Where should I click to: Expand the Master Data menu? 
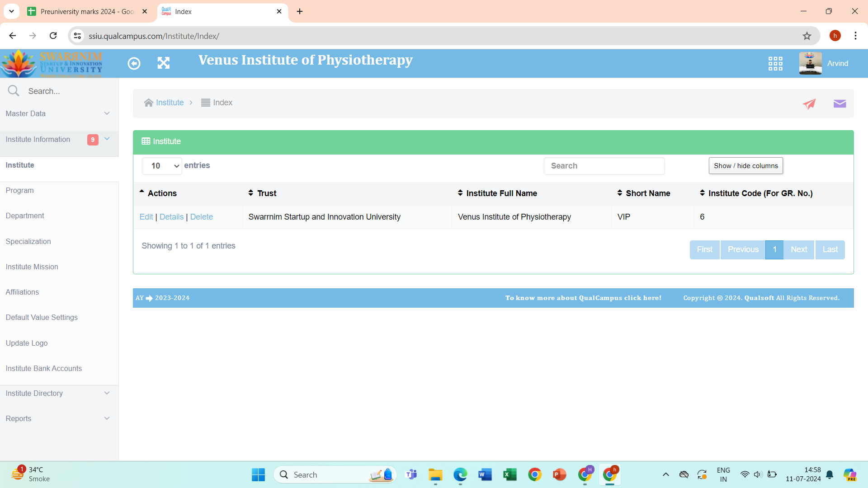pyautogui.click(x=59, y=113)
